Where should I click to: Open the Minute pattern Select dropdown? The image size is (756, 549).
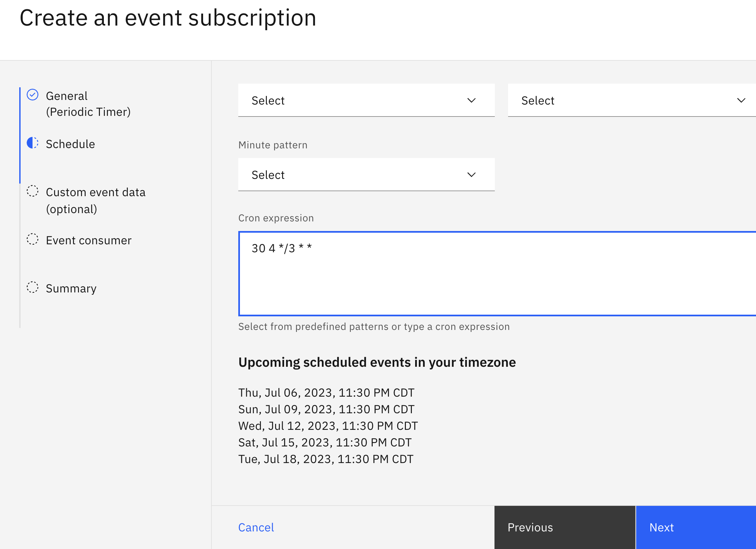pyautogui.click(x=366, y=175)
